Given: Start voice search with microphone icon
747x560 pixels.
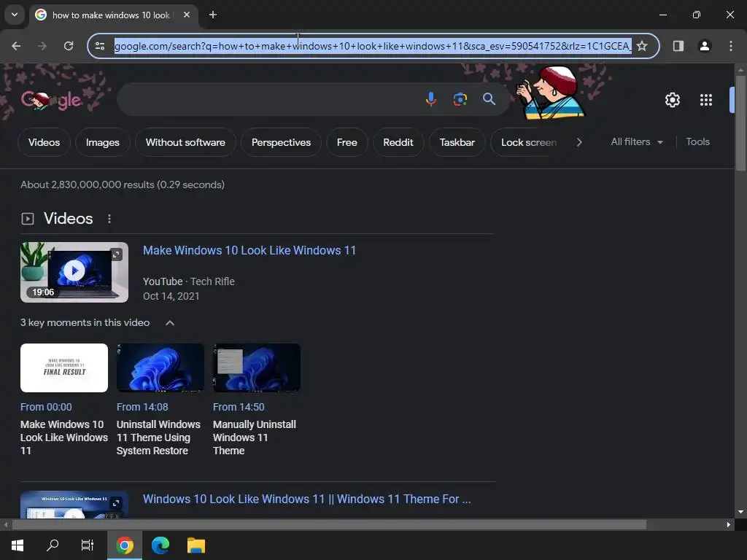Looking at the screenshot, I should (x=430, y=99).
